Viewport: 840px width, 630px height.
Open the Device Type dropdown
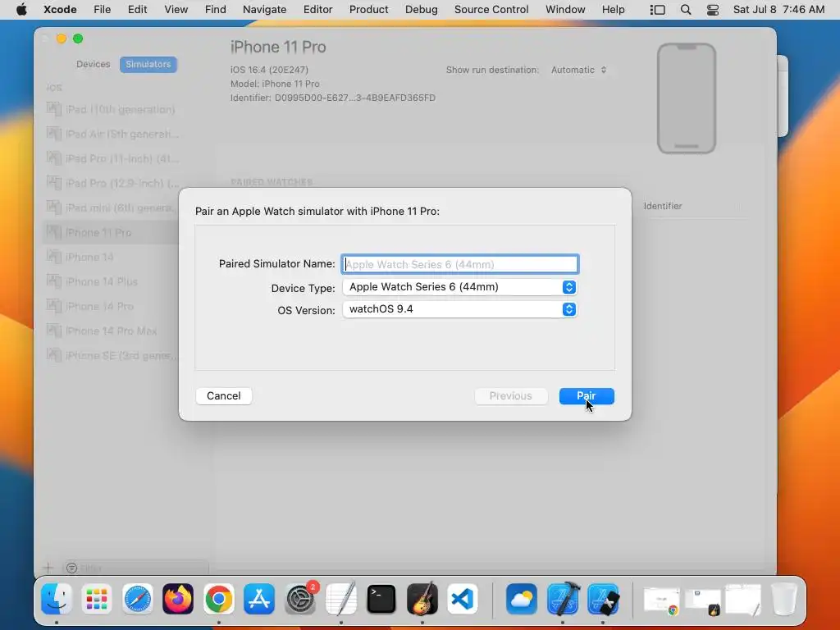(x=459, y=287)
